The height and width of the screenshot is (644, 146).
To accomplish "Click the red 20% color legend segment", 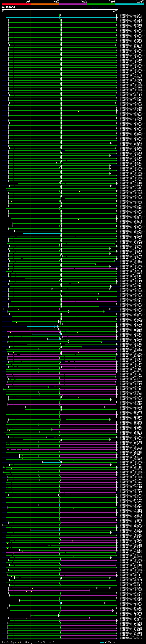I will [x=16, y=4].
